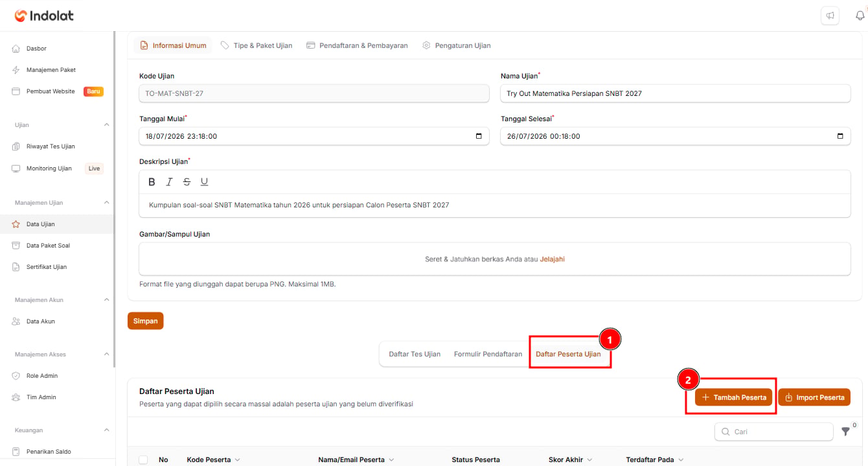Click the Data Paket Soal archive icon
The height and width of the screenshot is (466, 868).
click(x=16, y=246)
